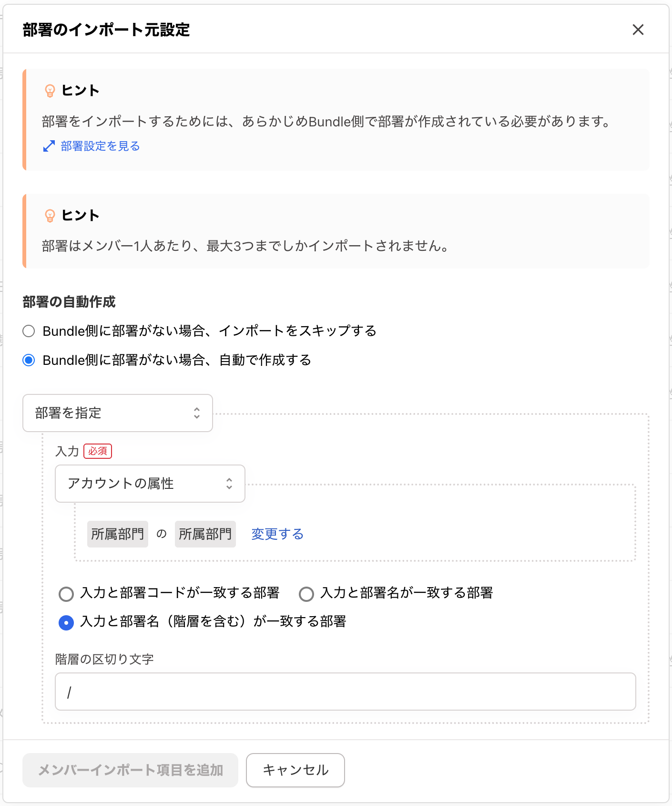
Task: Click the メンバーインポート項目を追加 button
Action: [130, 770]
